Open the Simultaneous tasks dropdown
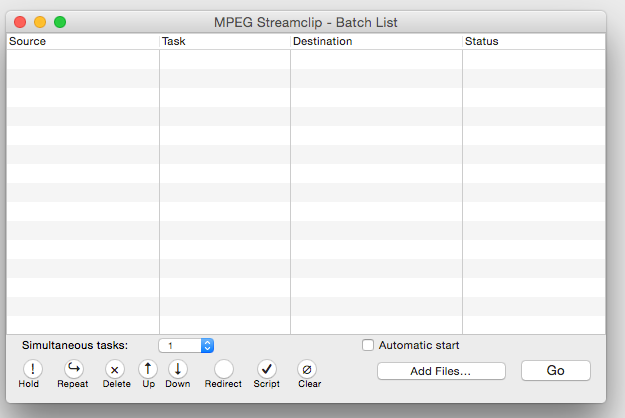 pos(186,345)
